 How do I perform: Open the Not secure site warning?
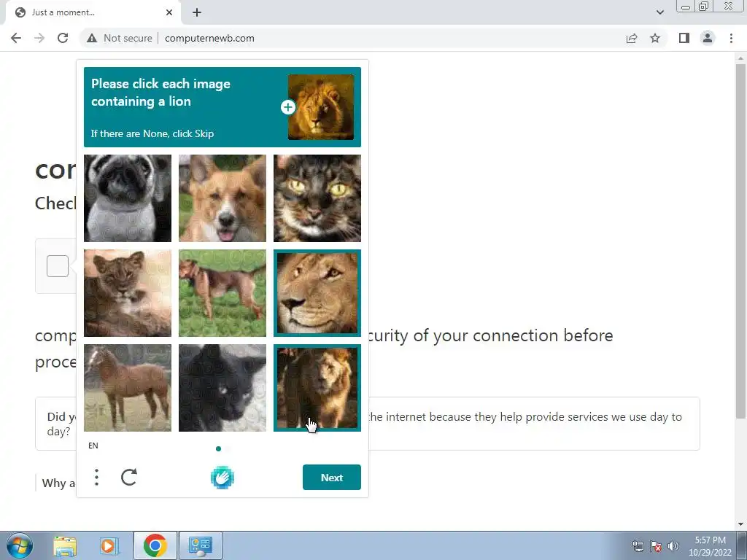pos(120,38)
